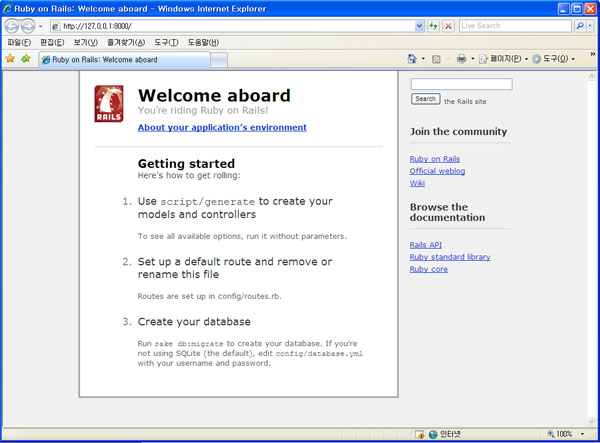Click Routes are set up in config/routes.rb text
Viewport: 600px width, 443px height.
coord(210,296)
